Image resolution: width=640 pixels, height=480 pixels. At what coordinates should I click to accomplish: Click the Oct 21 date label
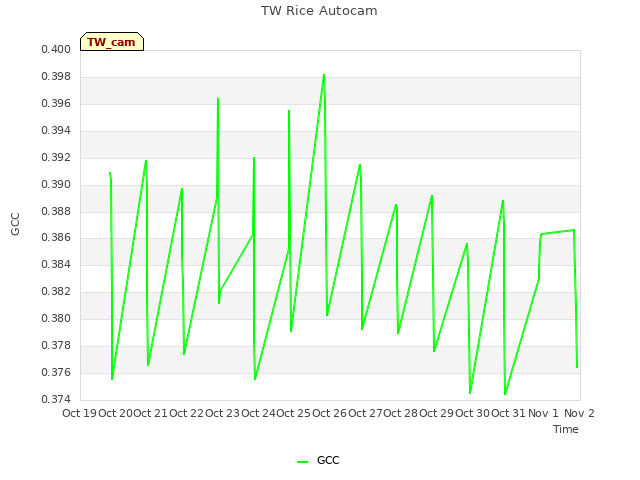tap(151, 413)
